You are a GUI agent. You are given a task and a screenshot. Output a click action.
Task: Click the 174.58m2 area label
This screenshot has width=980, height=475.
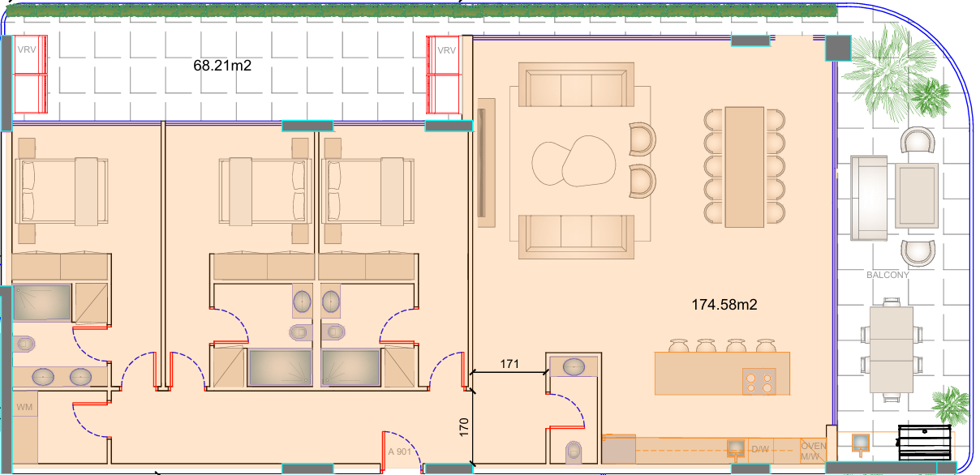(724, 305)
